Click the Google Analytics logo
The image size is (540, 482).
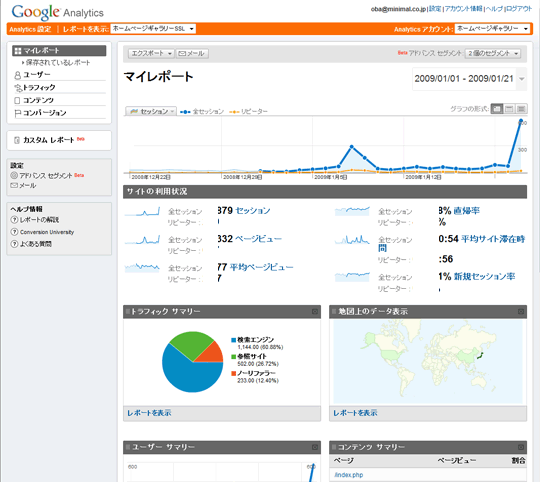tap(58, 12)
